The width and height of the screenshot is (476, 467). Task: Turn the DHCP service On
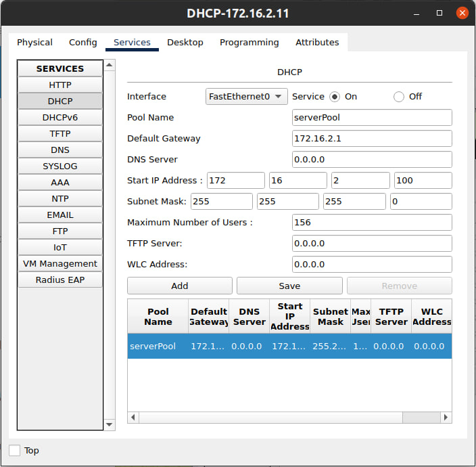(x=335, y=97)
